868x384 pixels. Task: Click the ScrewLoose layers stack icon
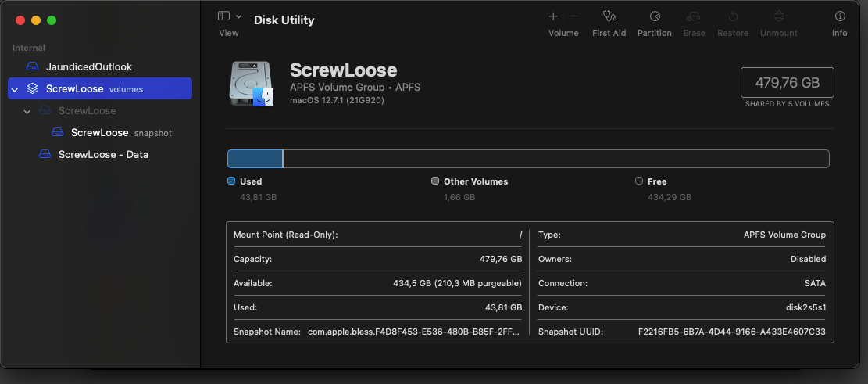33,88
